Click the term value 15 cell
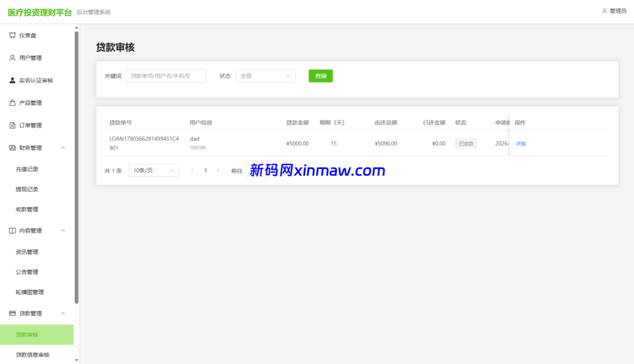Screen dimensions: 634x364 (334, 144)
